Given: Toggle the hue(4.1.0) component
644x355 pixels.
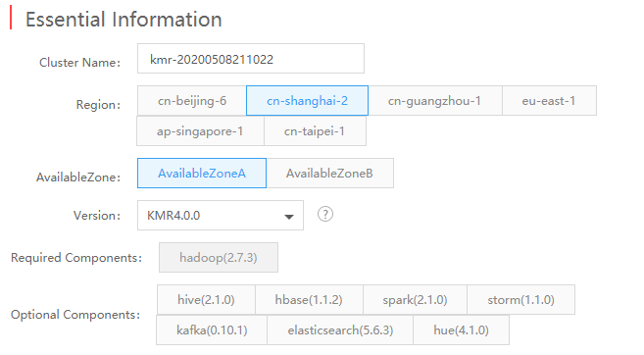Looking at the screenshot, I should [462, 330].
